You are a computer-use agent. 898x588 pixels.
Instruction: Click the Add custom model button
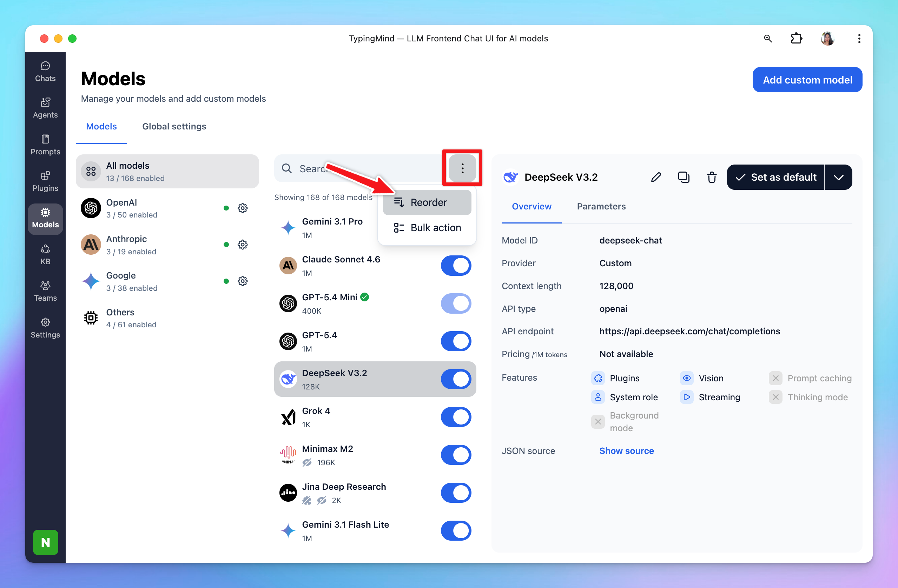coord(807,80)
